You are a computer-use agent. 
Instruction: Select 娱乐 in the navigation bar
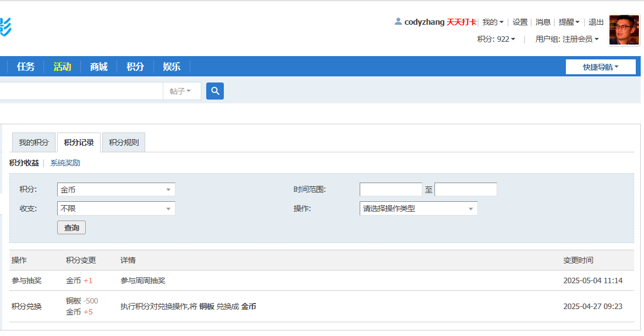(170, 66)
